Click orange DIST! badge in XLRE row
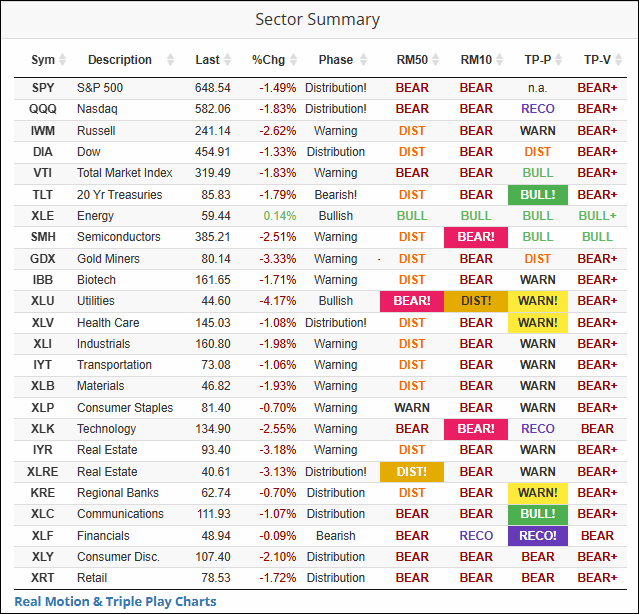Screen dimensions: 639x614 click(x=412, y=471)
